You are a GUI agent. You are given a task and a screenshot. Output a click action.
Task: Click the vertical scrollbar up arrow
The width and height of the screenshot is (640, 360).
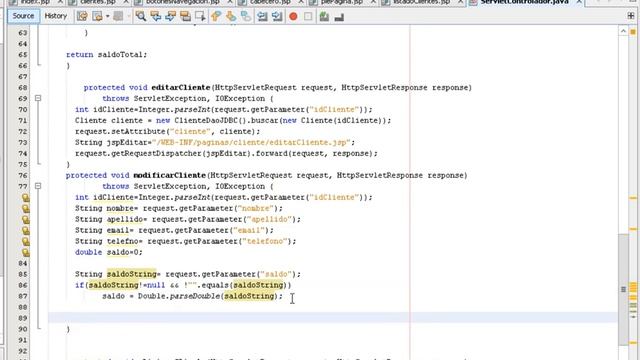tap(623, 31)
